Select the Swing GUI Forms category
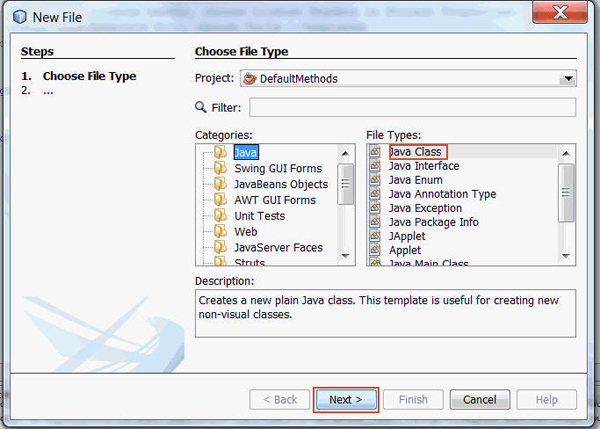600x429 pixels. [x=278, y=168]
